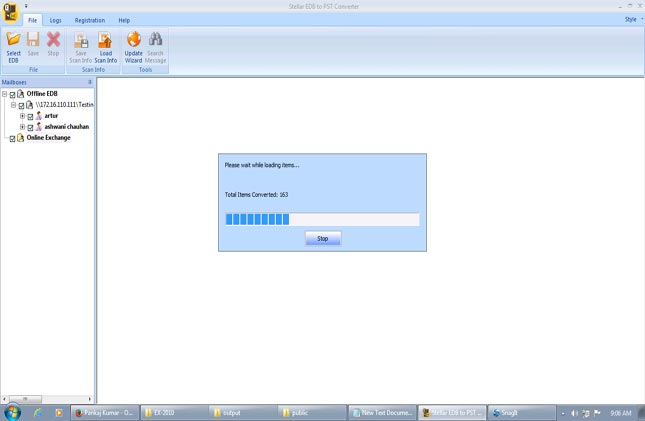
Task: Click the Mailboxes panel horizontal scrollbar thumb
Action: [25, 399]
